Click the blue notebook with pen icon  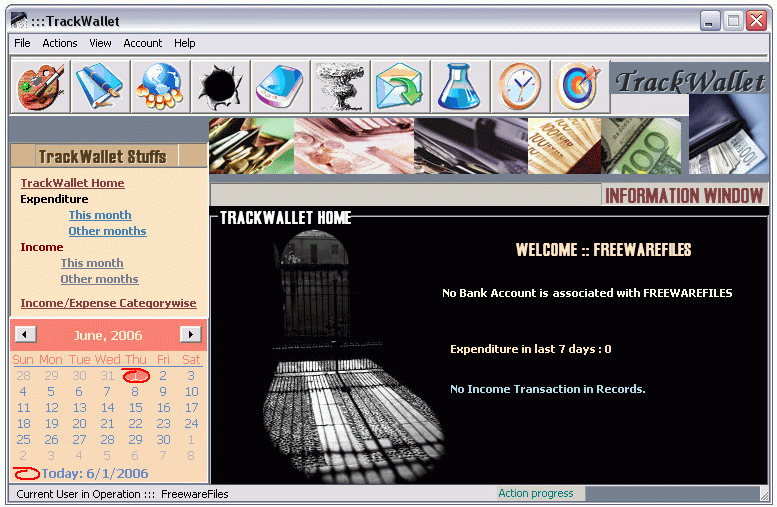(x=101, y=87)
